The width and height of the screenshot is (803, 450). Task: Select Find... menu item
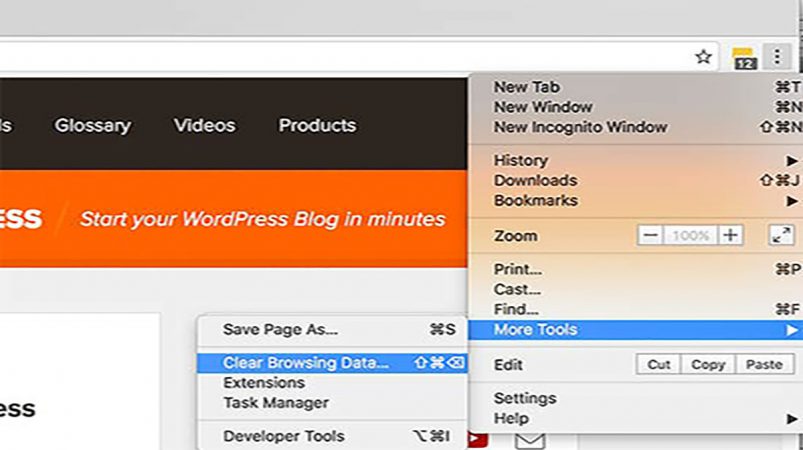[x=635, y=309]
